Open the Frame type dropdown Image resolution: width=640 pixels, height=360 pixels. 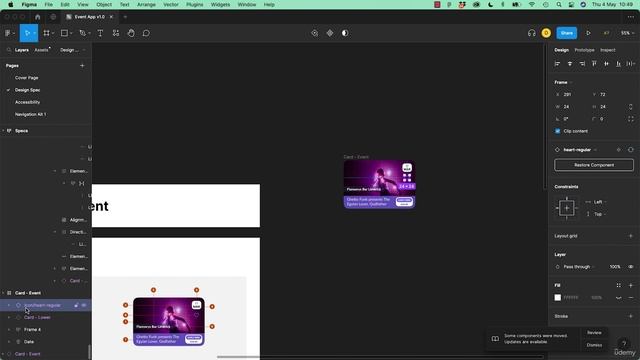(563, 82)
